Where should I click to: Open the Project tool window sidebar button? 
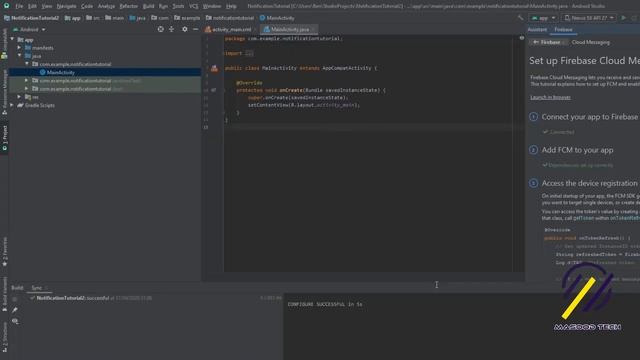(x=4, y=138)
